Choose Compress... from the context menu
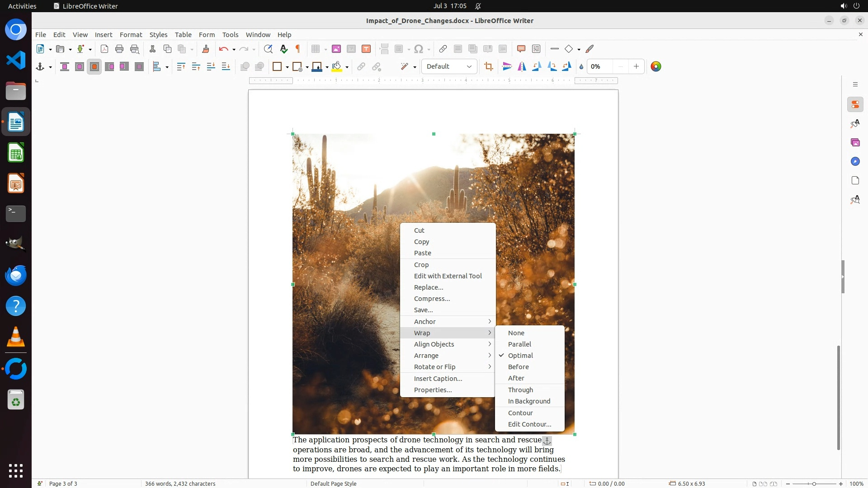Image resolution: width=868 pixels, height=488 pixels. (x=432, y=298)
